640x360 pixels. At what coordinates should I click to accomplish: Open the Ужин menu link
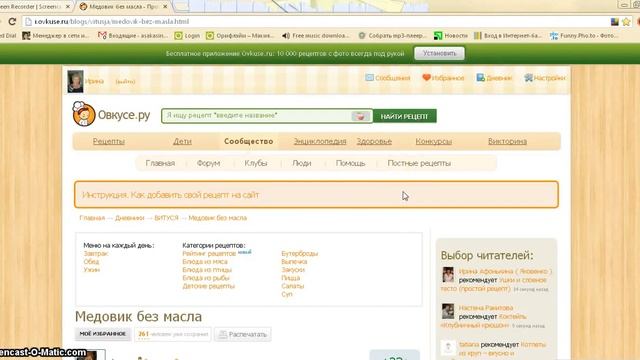click(91, 270)
